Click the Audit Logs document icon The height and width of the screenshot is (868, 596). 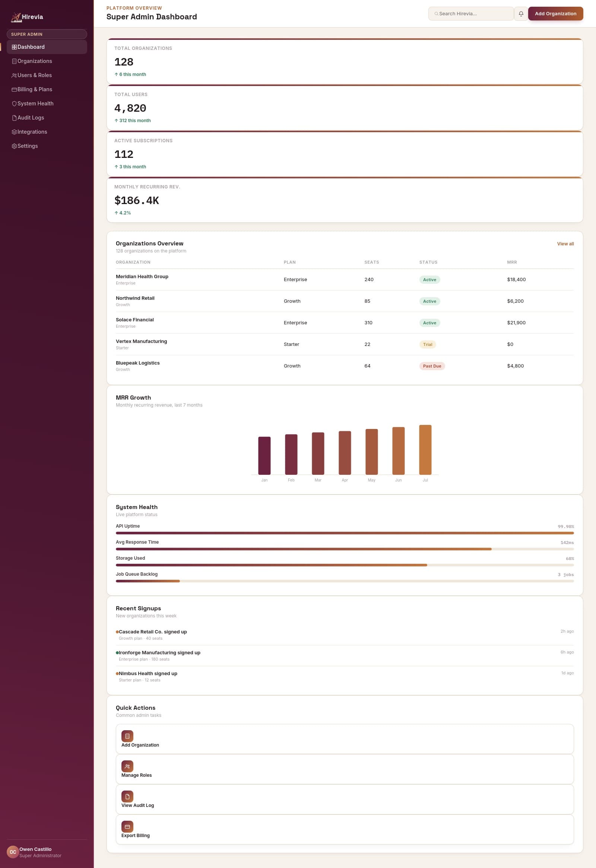pyautogui.click(x=14, y=118)
